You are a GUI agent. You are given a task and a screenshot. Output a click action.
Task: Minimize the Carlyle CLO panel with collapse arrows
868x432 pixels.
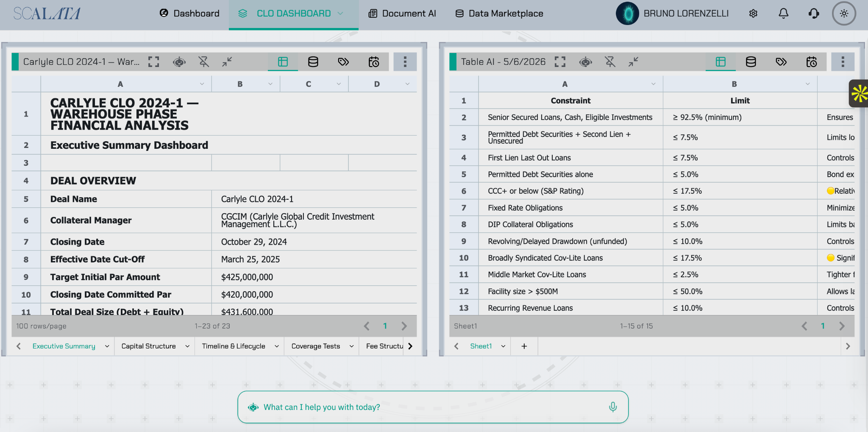(227, 62)
